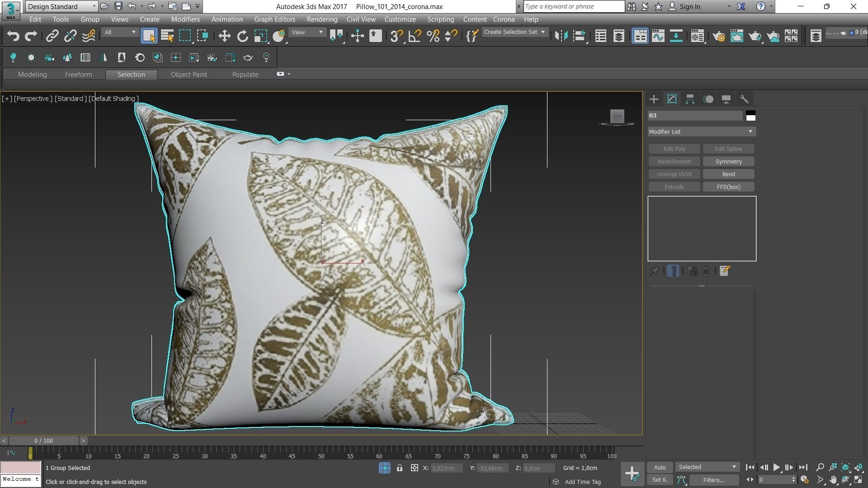Viewport: 868px width, 488px height.
Task: Toggle 3D Snaps on
Action: click(396, 36)
